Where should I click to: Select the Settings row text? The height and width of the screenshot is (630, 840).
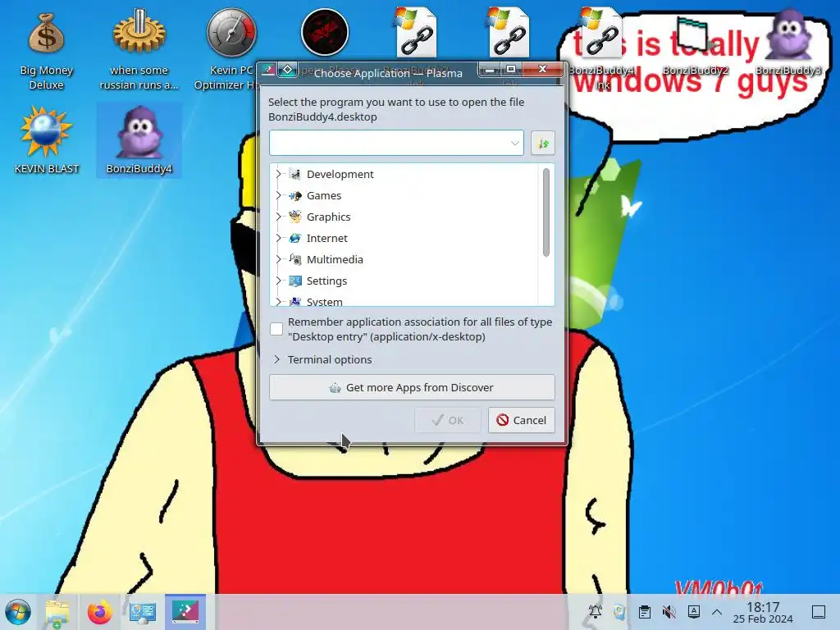[326, 281]
